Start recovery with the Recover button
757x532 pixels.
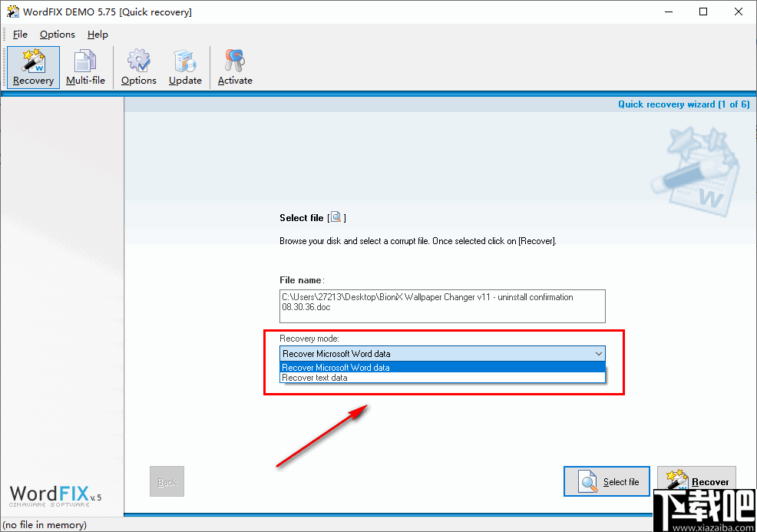tap(696, 481)
